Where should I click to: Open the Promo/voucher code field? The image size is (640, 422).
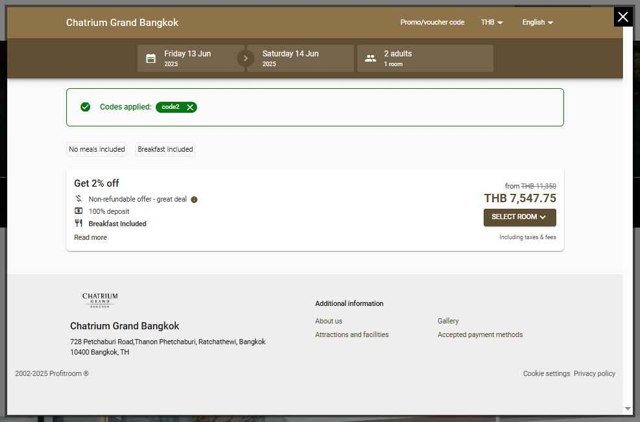(432, 22)
